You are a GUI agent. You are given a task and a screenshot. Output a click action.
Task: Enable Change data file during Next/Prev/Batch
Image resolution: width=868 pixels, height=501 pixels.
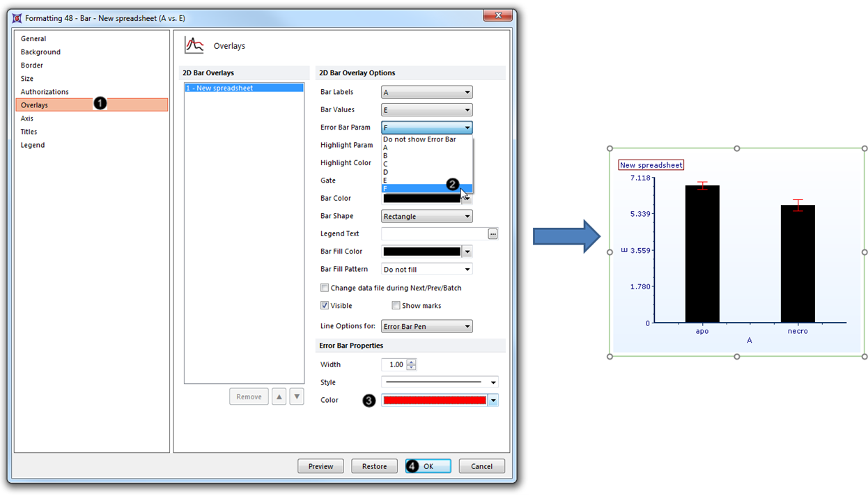325,288
